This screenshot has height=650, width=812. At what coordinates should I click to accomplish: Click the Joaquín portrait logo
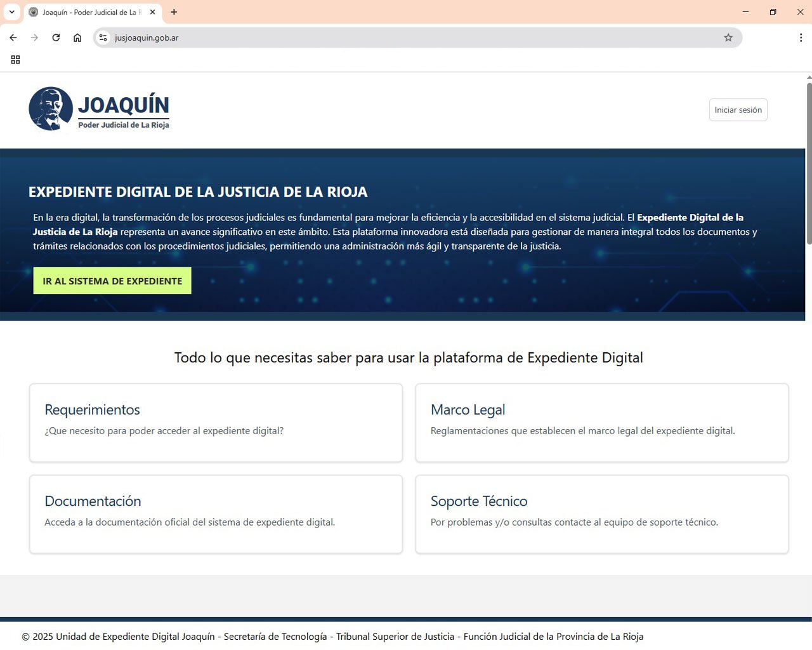point(51,109)
